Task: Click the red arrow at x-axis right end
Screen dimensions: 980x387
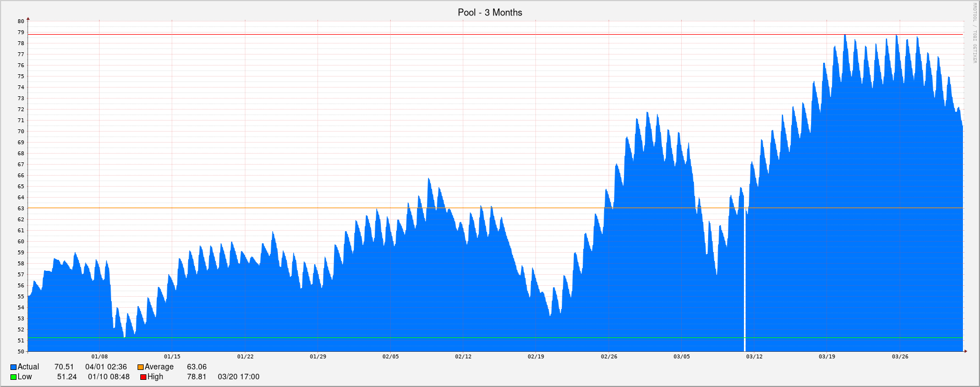Action: click(x=965, y=351)
